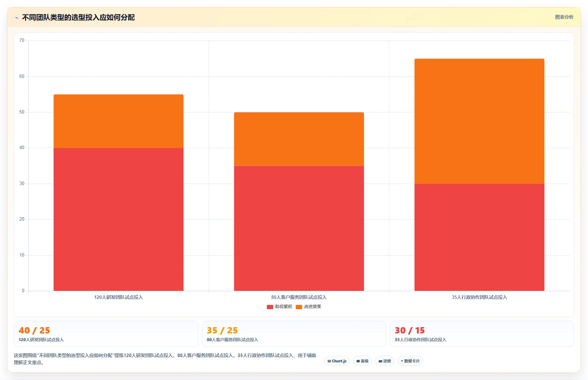Click the 40 / 25 card value
The height and width of the screenshot is (380, 588).
point(35,330)
